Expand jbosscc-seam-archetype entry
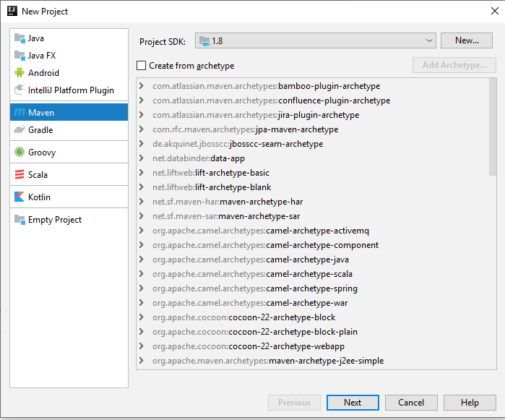Screen dimensions: 505x420 (x=142, y=143)
